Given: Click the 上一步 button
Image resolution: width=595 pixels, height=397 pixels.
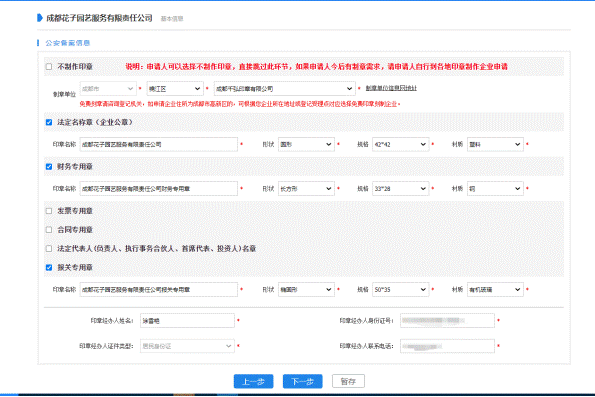Looking at the screenshot, I should pos(253,381).
